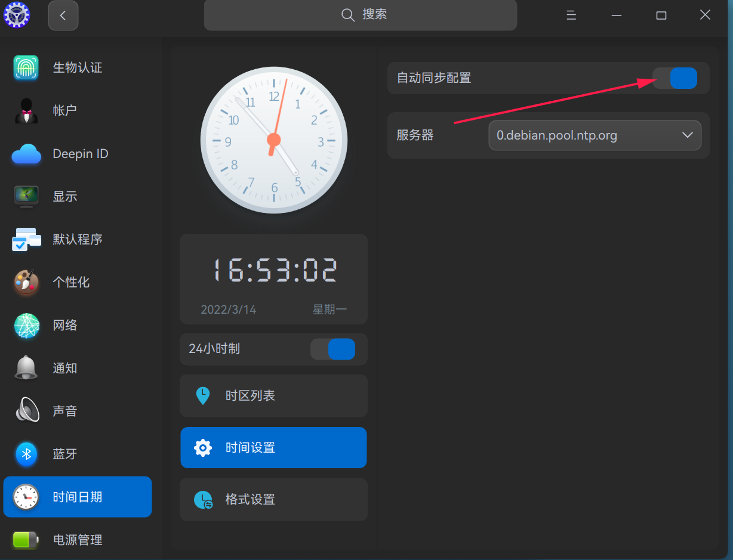The image size is (733, 560).
Task: Click the digital clock time display
Action: pos(273,270)
